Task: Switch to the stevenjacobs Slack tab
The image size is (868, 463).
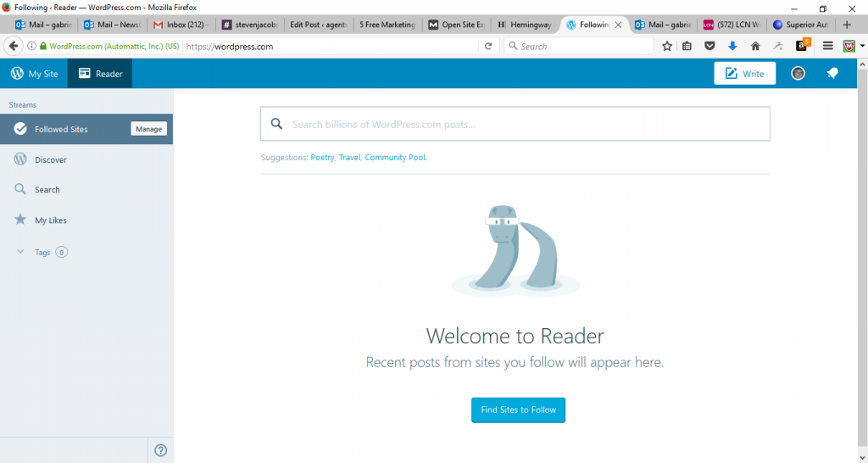Action: click(x=250, y=25)
